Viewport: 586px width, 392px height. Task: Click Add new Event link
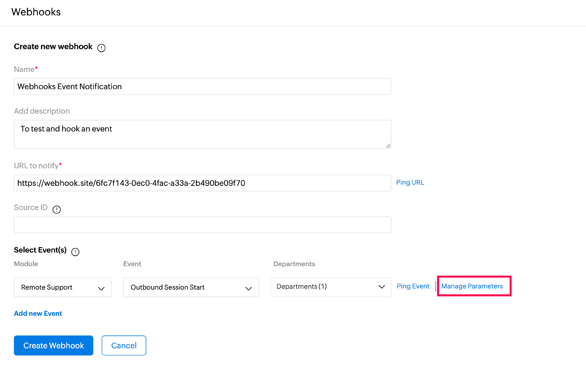38,313
